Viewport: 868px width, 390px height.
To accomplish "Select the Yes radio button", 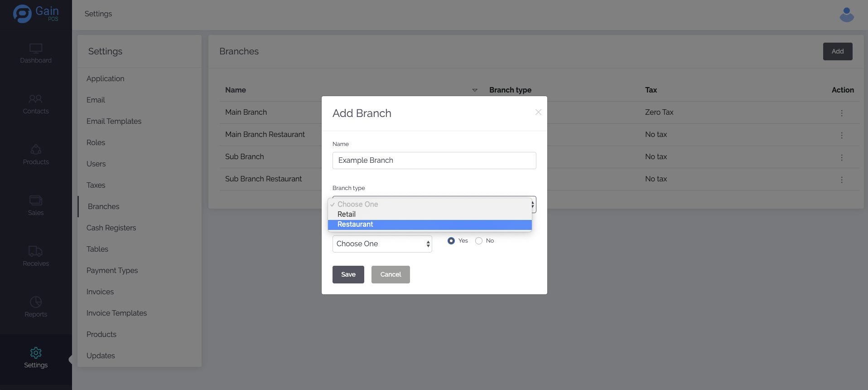I will click(x=451, y=241).
